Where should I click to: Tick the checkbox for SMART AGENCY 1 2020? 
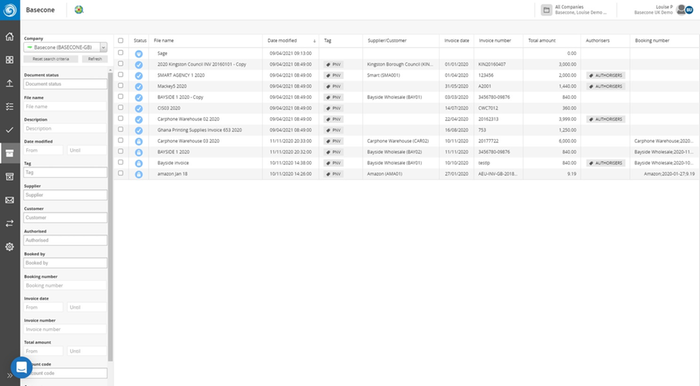121,75
